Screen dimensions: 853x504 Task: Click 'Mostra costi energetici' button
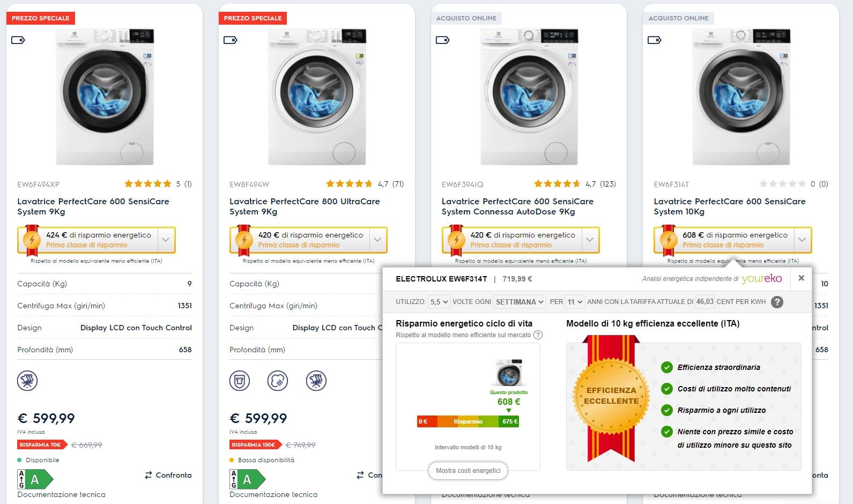468,471
